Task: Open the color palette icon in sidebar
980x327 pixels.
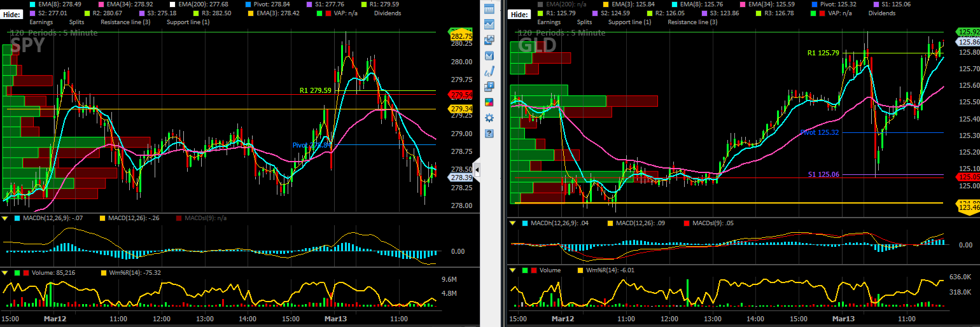Action: point(489,102)
